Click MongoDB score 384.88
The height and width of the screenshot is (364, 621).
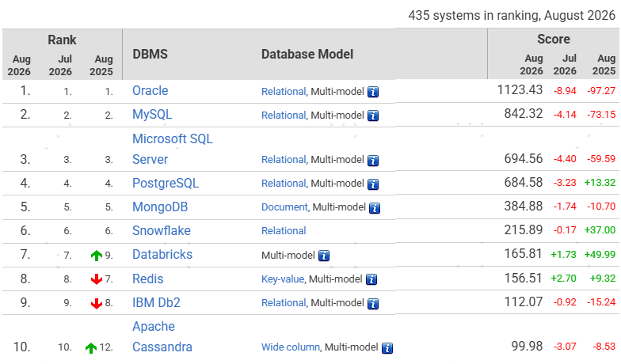pos(523,206)
